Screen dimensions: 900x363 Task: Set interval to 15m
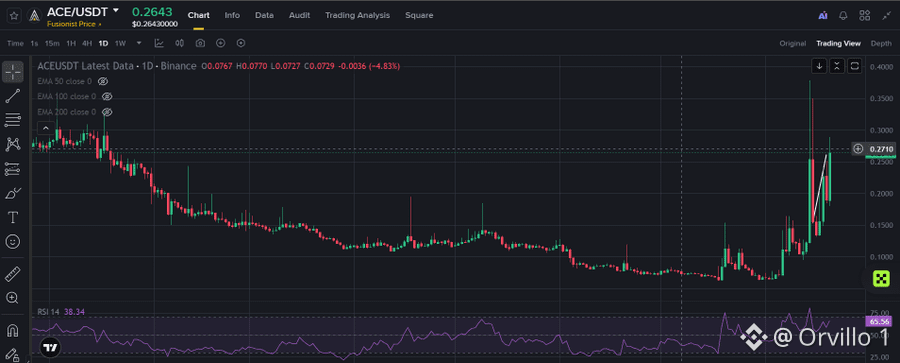pyautogui.click(x=52, y=44)
